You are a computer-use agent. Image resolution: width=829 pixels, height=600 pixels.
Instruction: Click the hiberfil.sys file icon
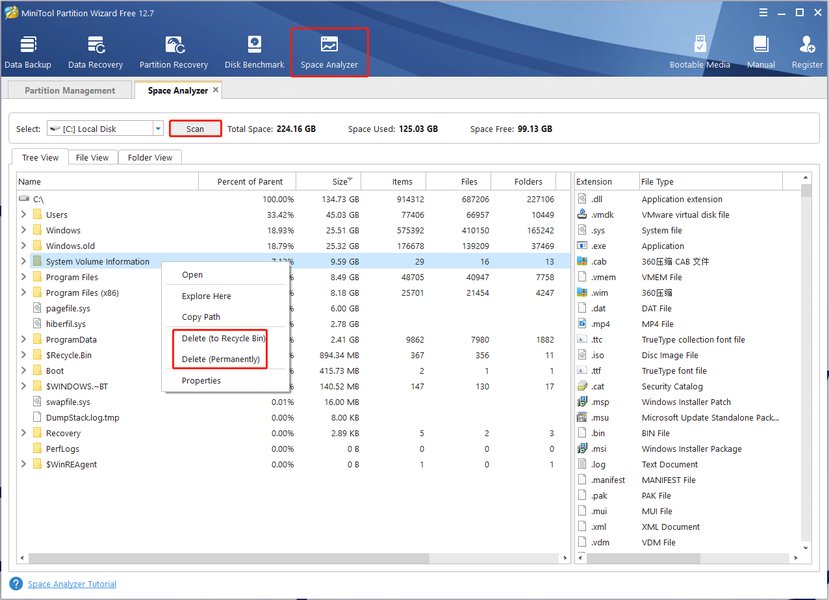(x=37, y=324)
